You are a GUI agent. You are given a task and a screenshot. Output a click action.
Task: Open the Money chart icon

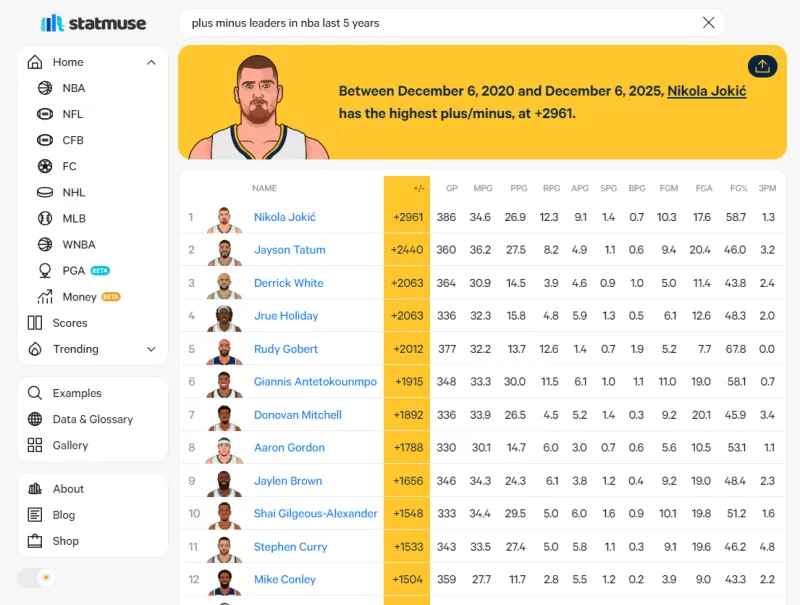(45, 297)
